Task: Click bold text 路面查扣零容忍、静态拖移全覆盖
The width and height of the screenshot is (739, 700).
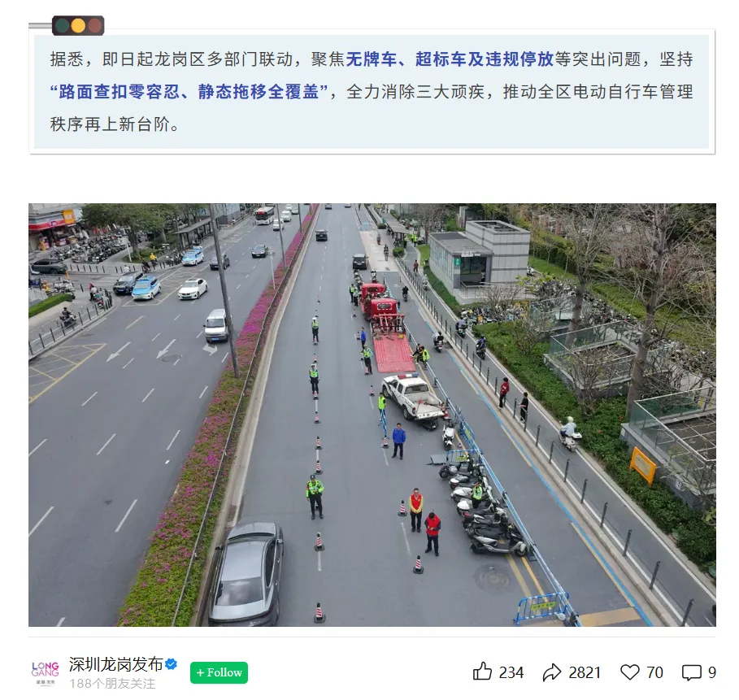Action: (189, 91)
